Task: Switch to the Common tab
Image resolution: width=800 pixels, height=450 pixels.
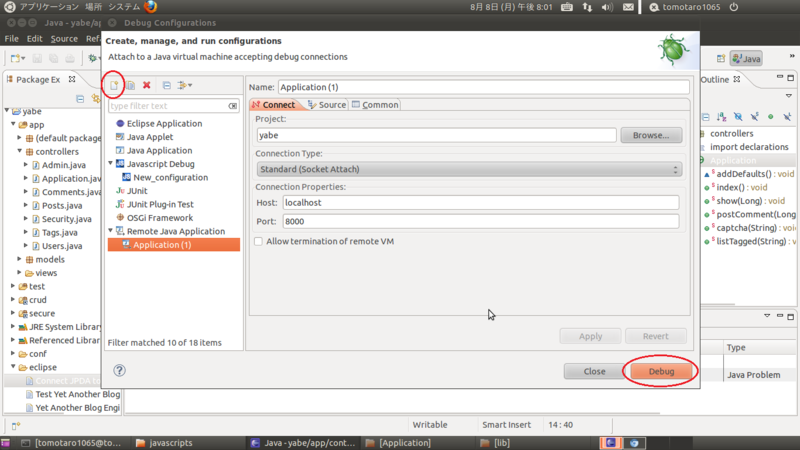Action: pos(375,105)
